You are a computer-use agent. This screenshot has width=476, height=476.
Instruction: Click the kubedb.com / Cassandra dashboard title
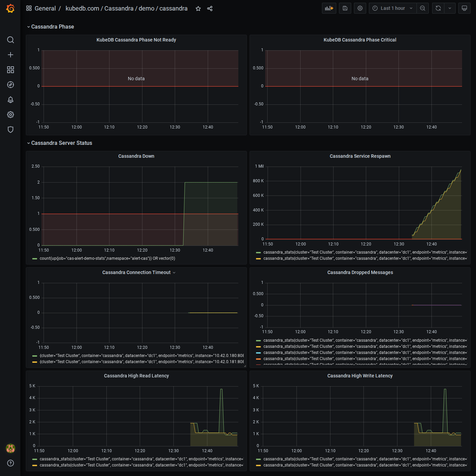126,8
